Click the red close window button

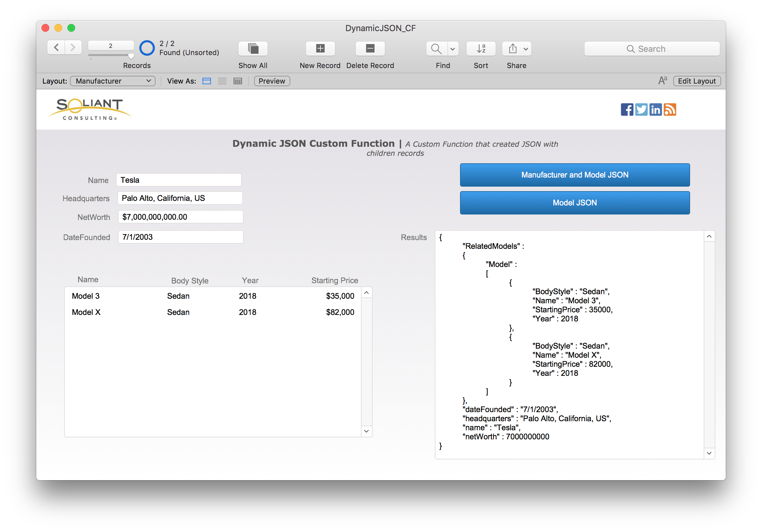point(45,28)
